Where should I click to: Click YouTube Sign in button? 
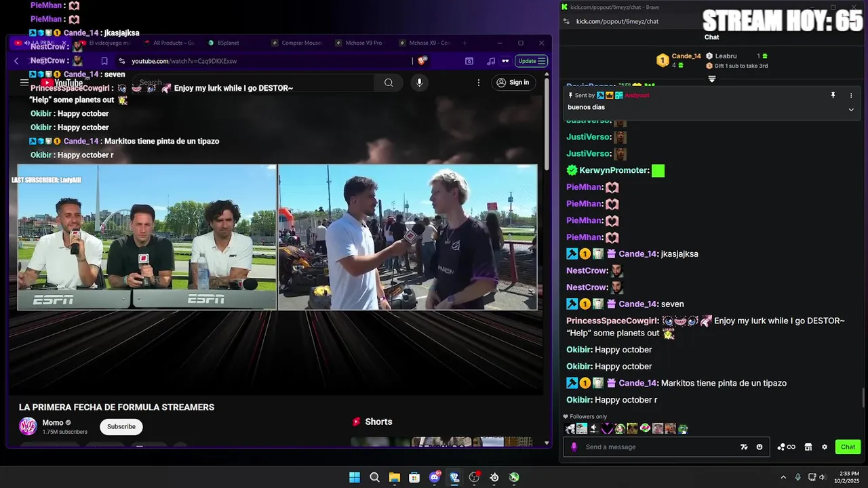click(x=513, y=83)
